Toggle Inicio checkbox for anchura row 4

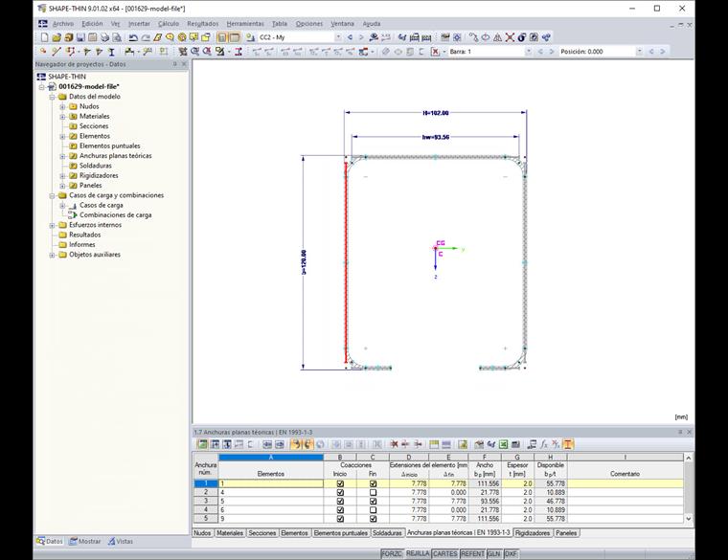point(340,510)
